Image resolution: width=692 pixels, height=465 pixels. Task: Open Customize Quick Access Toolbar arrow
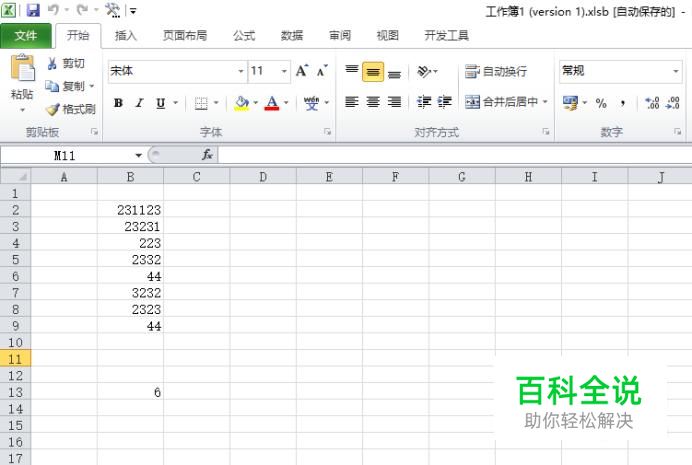(133, 11)
